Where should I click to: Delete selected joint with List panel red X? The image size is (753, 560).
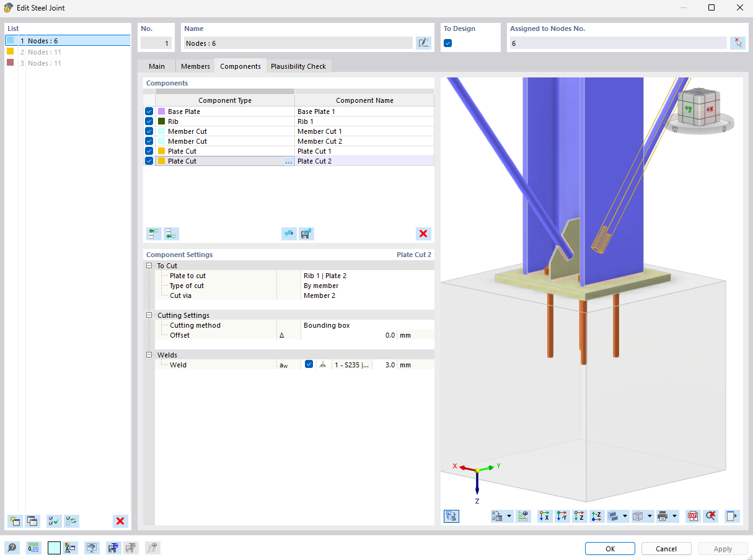click(x=120, y=521)
